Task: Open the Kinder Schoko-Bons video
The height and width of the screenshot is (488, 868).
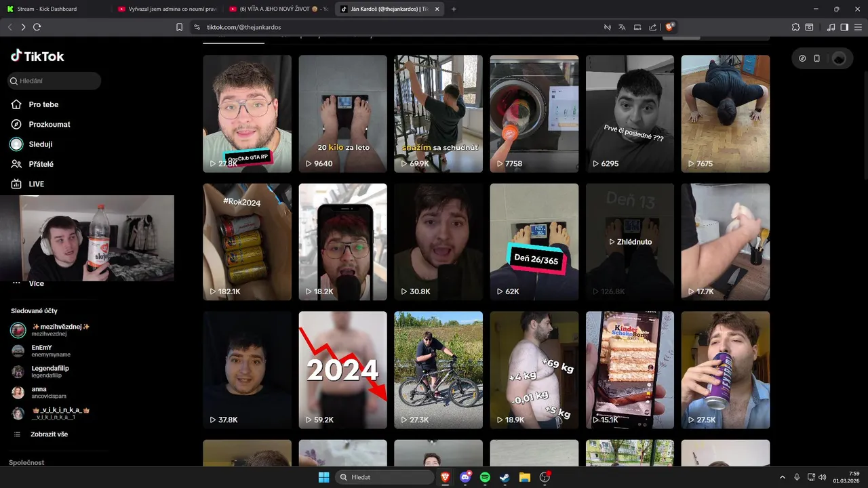Action: pos(630,370)
